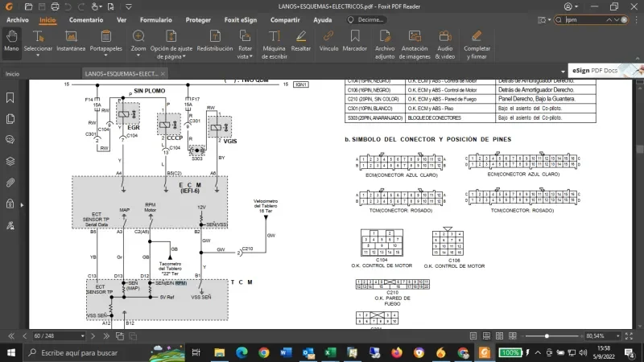Activate the Máquina de escribir tool

tap(274, 42)
